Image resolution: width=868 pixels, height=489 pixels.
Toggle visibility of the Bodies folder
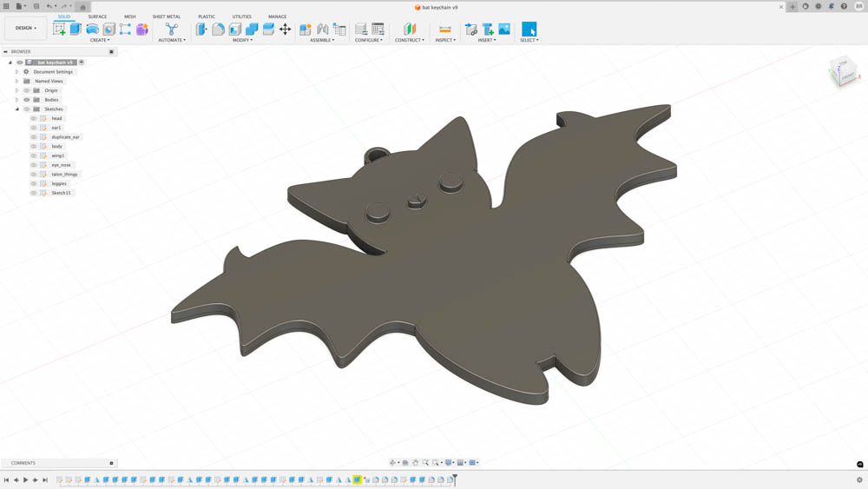27,100
